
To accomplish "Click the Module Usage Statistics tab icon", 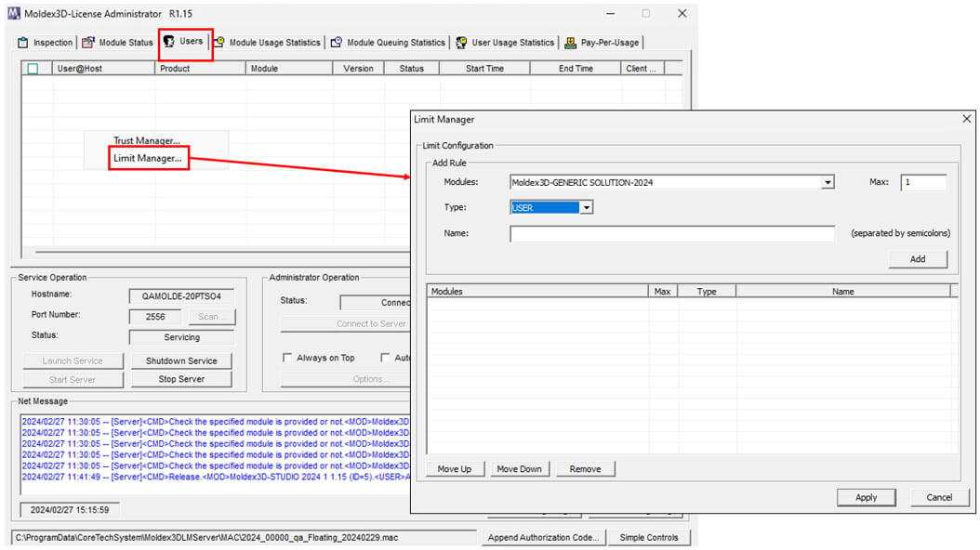I will [219, 42].
